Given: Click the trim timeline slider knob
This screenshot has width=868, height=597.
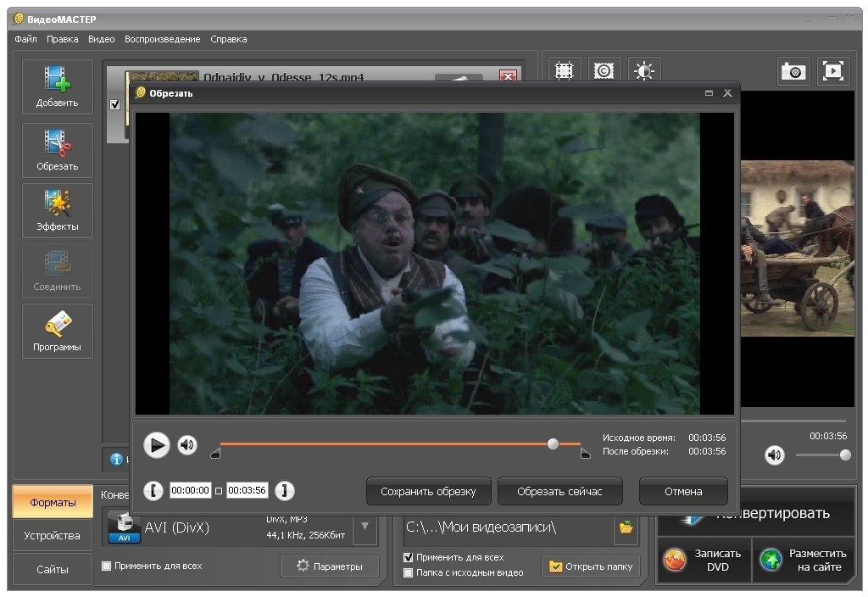Looking at the screenshot, I should [x=553, y=444].
